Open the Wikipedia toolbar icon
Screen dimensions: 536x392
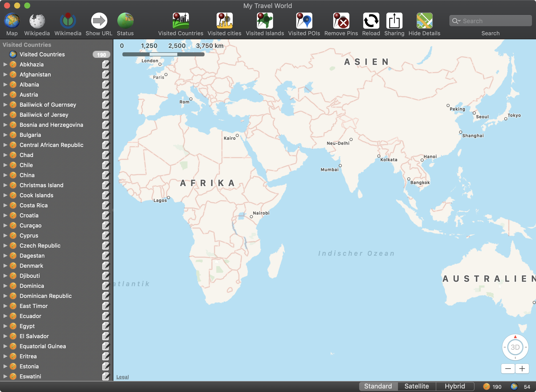[x=37, y=21]
